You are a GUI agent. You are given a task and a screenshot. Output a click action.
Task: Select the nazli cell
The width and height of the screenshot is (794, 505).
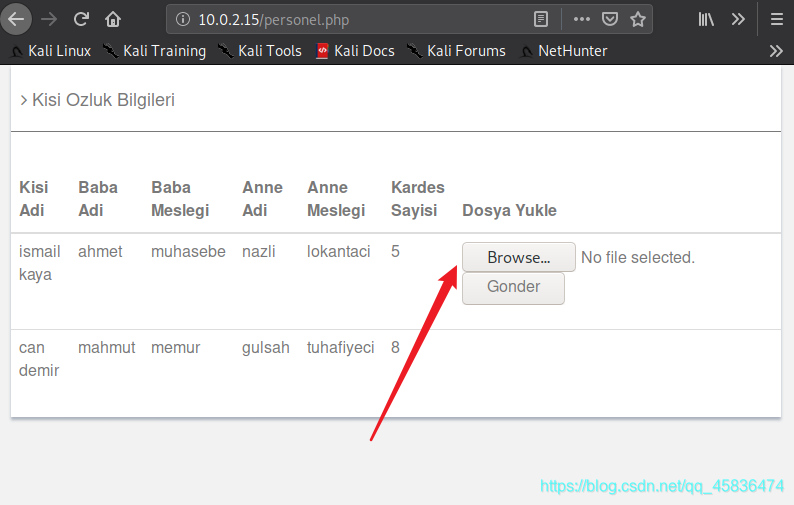pos(259,251)
